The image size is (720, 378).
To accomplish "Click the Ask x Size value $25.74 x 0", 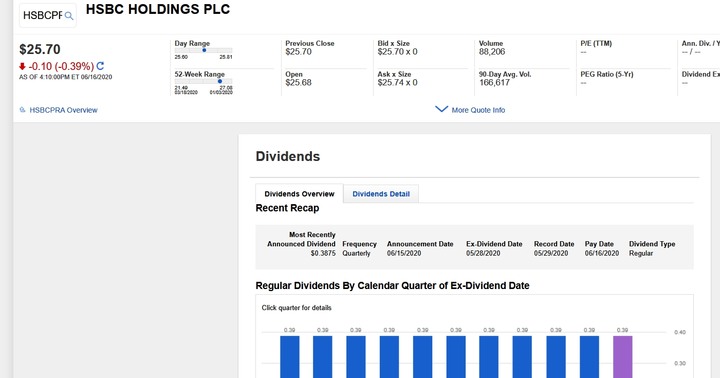I will [x=398, y=83].
